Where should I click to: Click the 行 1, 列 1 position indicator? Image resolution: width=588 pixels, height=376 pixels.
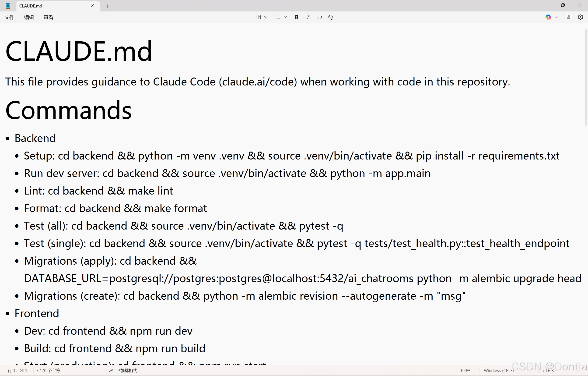pyautogui.click(x=17, y=370)
